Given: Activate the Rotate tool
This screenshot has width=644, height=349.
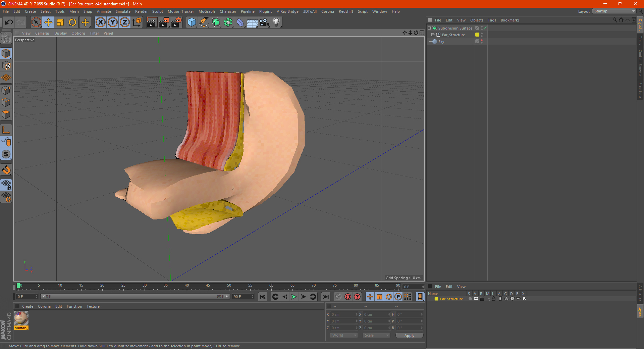Looking at the screenshot, I should [72, 22].
